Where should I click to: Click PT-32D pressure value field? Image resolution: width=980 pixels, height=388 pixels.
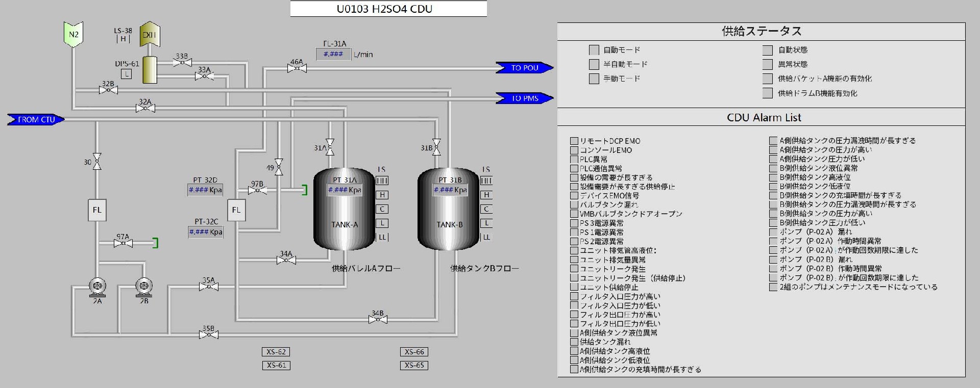click(205, 190)
